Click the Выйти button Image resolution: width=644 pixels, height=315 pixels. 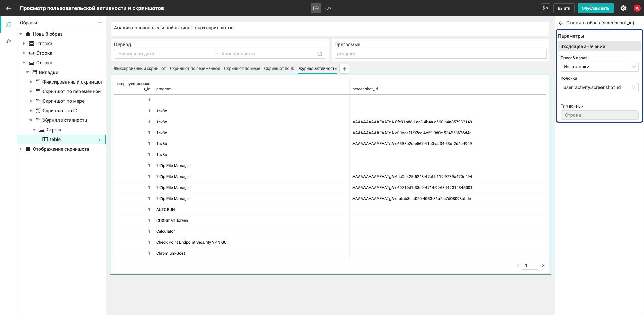tap(564, 8)
